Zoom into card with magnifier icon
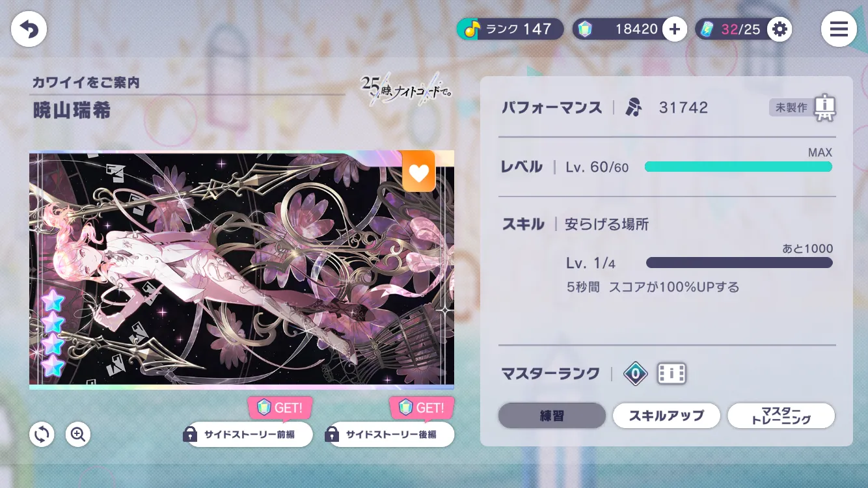 (x=78, y=435)
